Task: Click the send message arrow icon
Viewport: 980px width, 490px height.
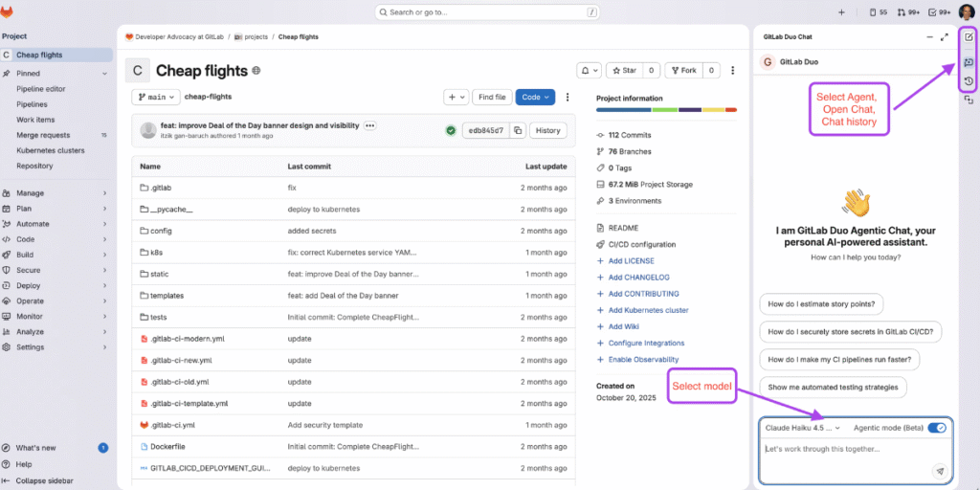Action: [x=940, y=471]
